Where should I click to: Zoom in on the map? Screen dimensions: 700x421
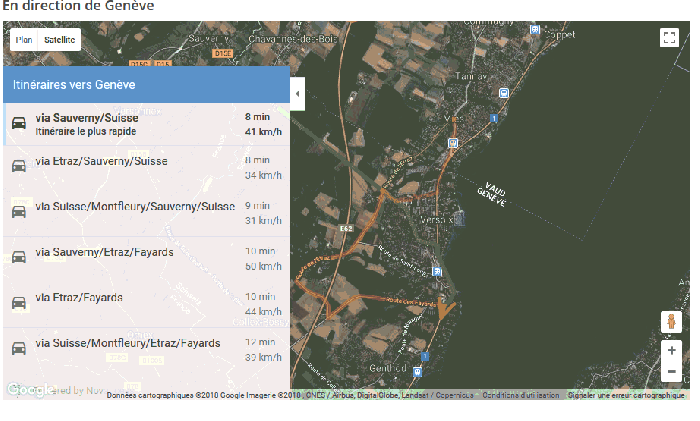click(671, 350)
